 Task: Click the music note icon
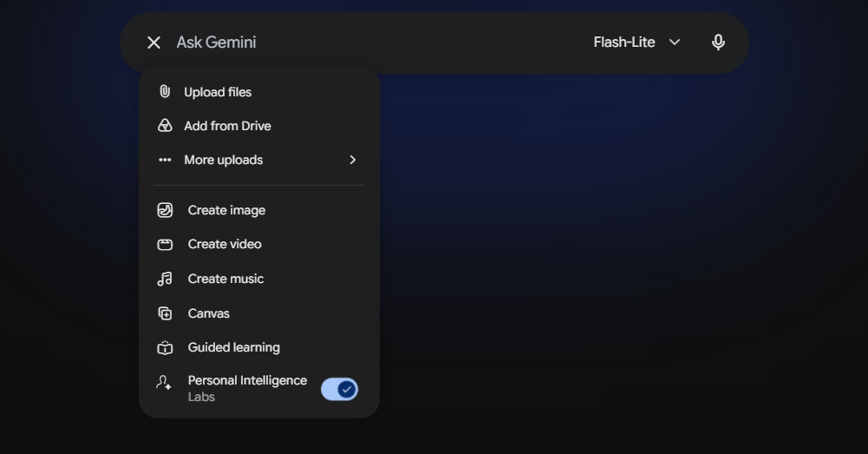click(x=165, y=279)
